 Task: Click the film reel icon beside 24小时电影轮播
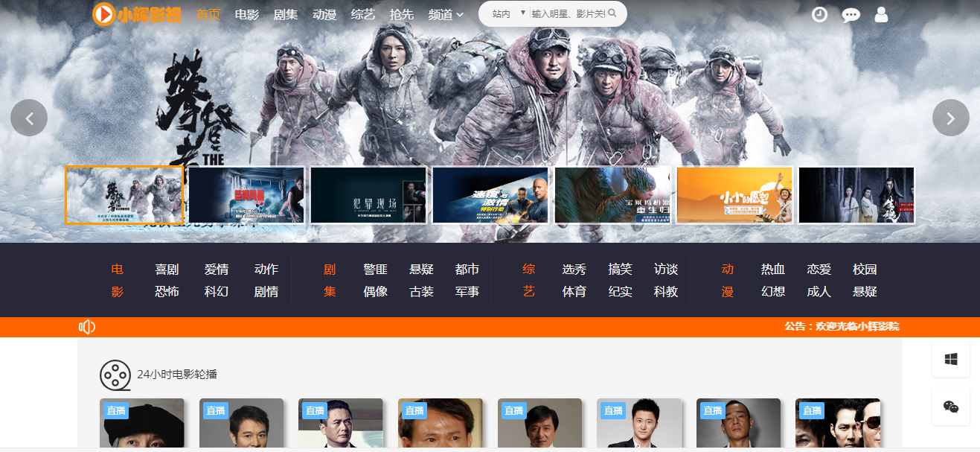point(115,375)
